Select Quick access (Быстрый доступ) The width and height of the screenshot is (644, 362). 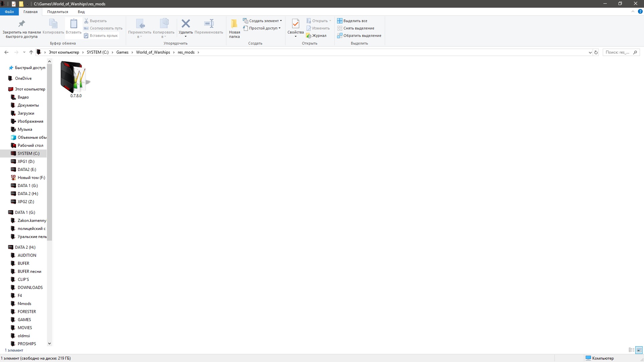[x=27, y=68]
